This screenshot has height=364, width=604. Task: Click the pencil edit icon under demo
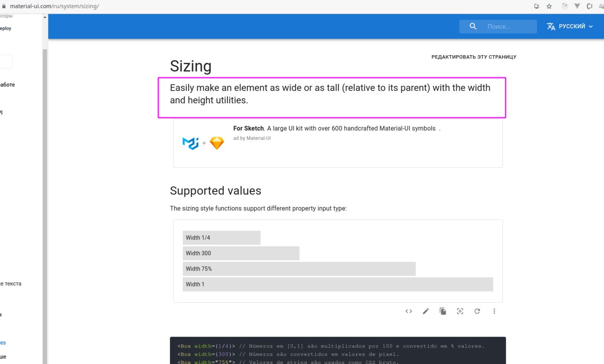click(426, 311)
